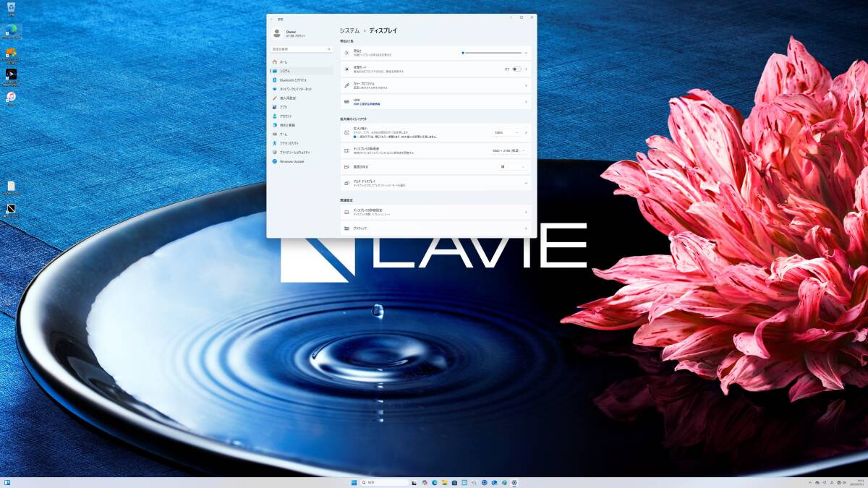868x488 pixels.
Task: Open Personalization (個人用設定) category
Action: click(x=301, y=98)
